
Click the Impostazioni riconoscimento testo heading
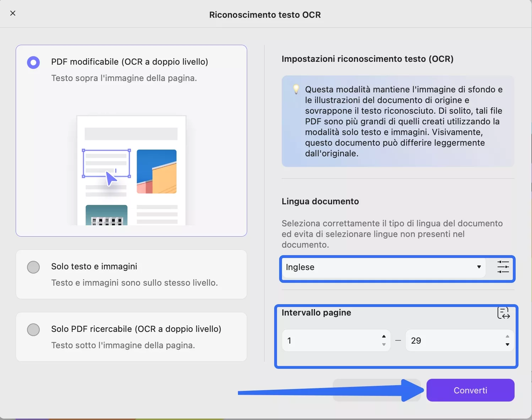[368, 59]
